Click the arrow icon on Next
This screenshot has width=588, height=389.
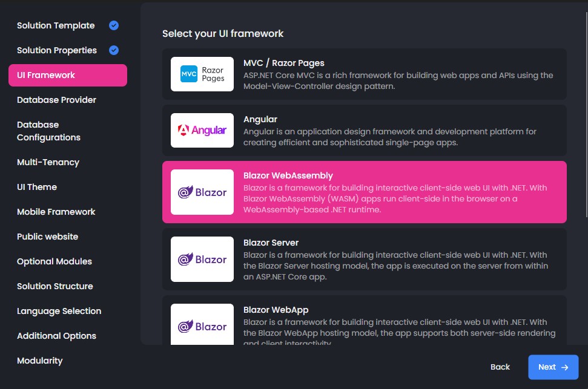(x=565, y=367)
